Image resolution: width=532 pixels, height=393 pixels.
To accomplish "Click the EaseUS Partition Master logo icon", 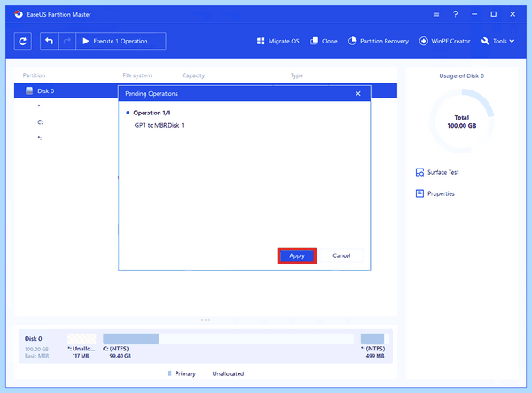I will (x=19, y=14).
